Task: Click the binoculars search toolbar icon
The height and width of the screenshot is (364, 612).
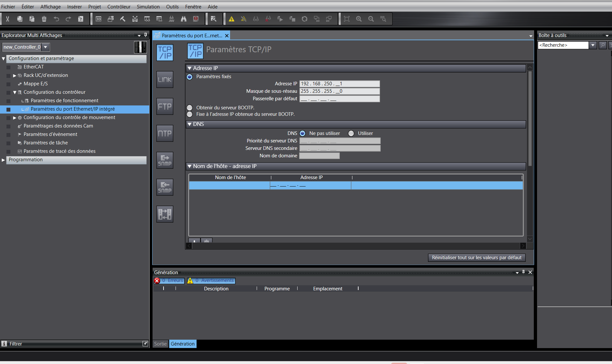Action: click(x=184, y=19)
